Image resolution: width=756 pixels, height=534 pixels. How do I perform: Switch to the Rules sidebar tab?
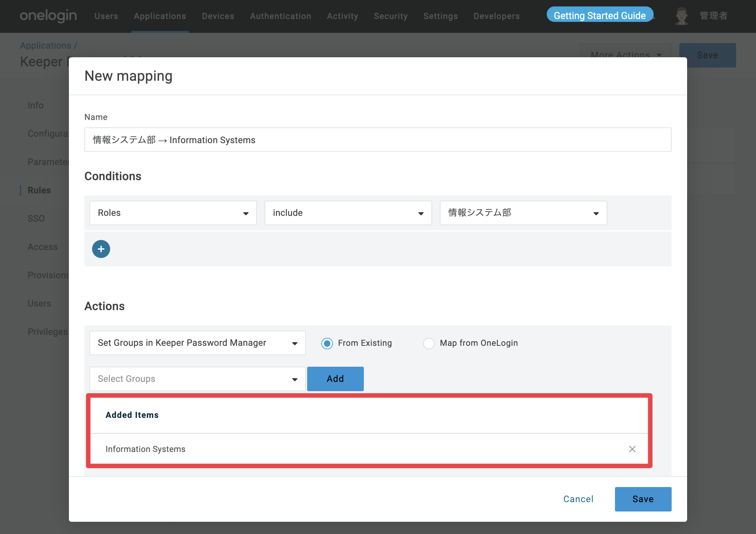click(x=39, y=190)
